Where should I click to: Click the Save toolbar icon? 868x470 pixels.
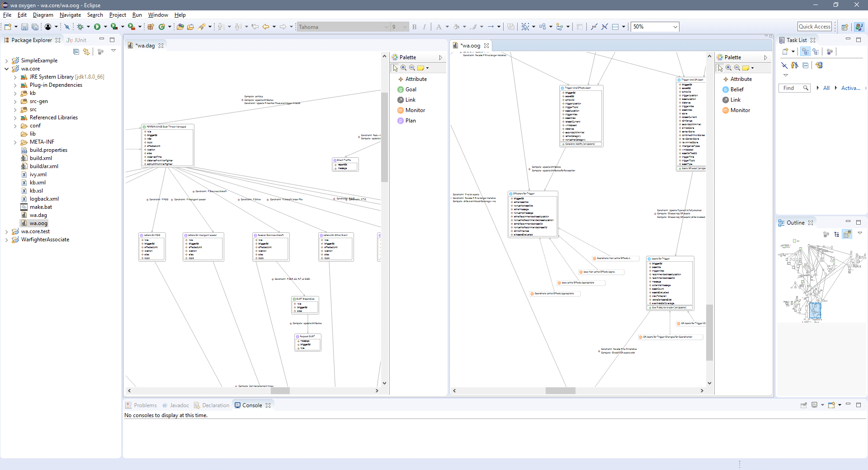(24, 27)
